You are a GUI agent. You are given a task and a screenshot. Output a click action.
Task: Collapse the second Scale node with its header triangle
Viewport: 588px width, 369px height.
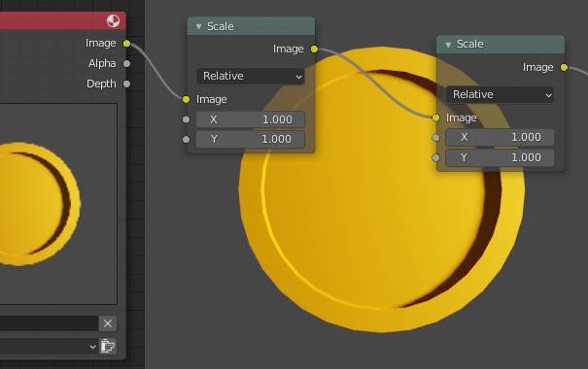coord(448,45)
